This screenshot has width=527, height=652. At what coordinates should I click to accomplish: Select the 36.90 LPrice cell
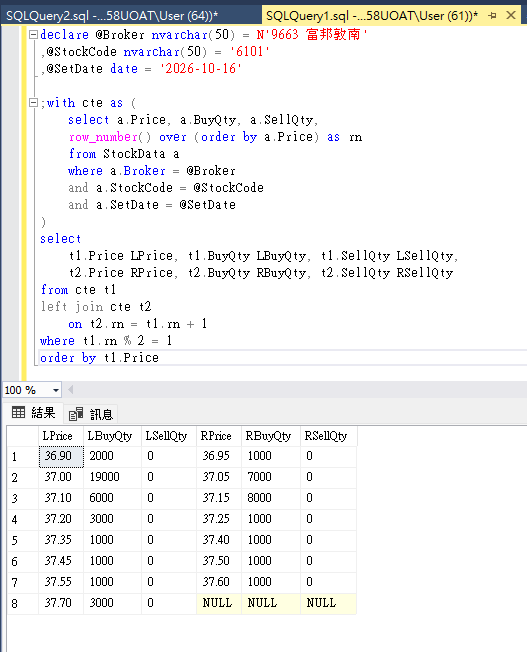coord(61,457)
